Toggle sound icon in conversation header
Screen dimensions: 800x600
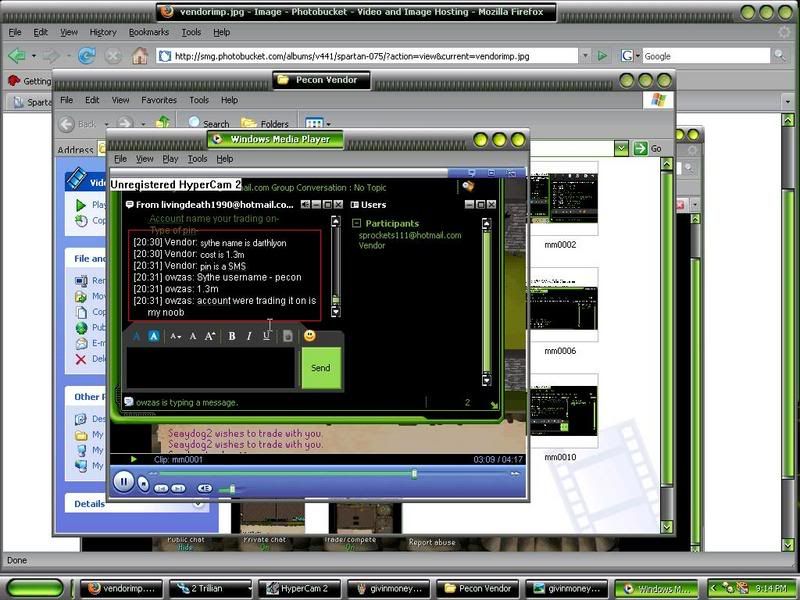(x=305, y=205)
